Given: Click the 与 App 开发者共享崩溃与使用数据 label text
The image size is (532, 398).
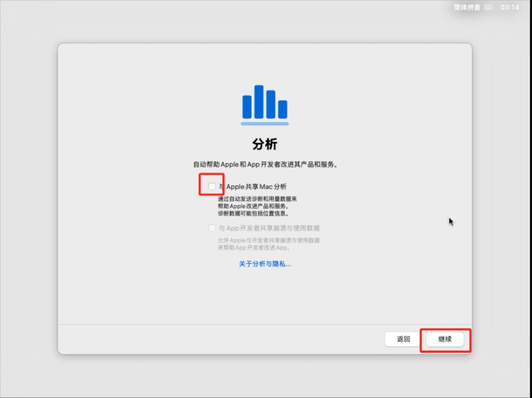Looking at the screenshot, I should point(269,228).
